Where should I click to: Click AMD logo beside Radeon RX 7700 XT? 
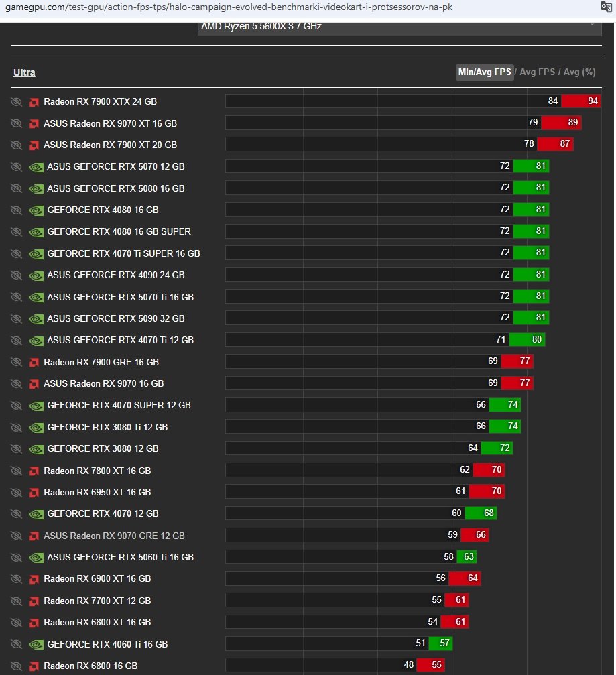click(34, 601)
